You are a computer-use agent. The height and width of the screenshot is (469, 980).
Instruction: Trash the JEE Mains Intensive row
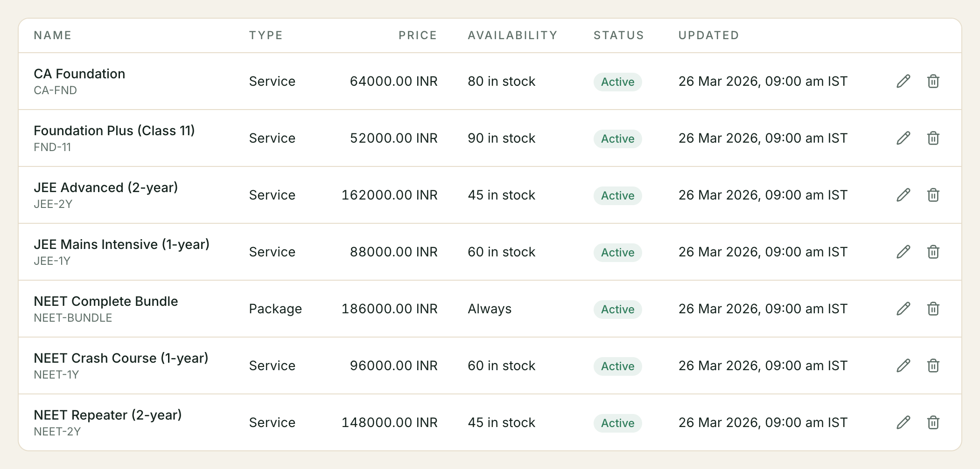933,252
